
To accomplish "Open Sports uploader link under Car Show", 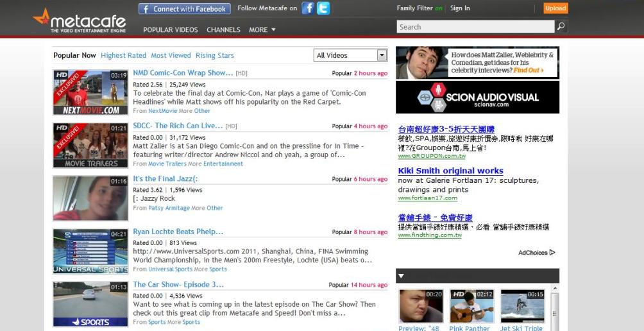I will tap(157, 323).
